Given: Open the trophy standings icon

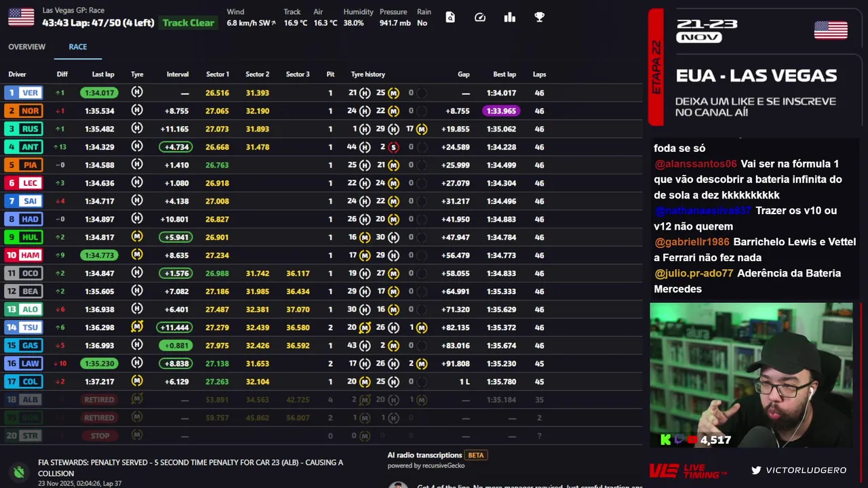Looking at the screenshot, I should tap(540, 17).
